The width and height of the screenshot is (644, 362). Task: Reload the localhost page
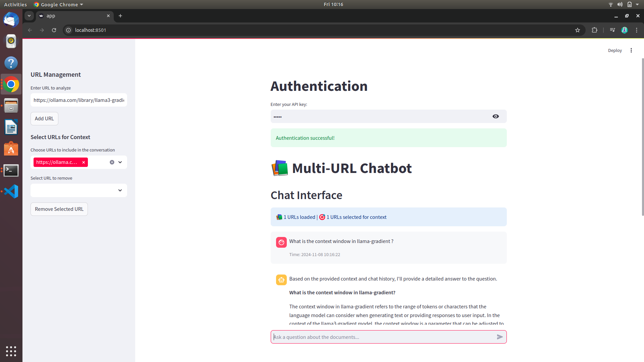[54, 30]
